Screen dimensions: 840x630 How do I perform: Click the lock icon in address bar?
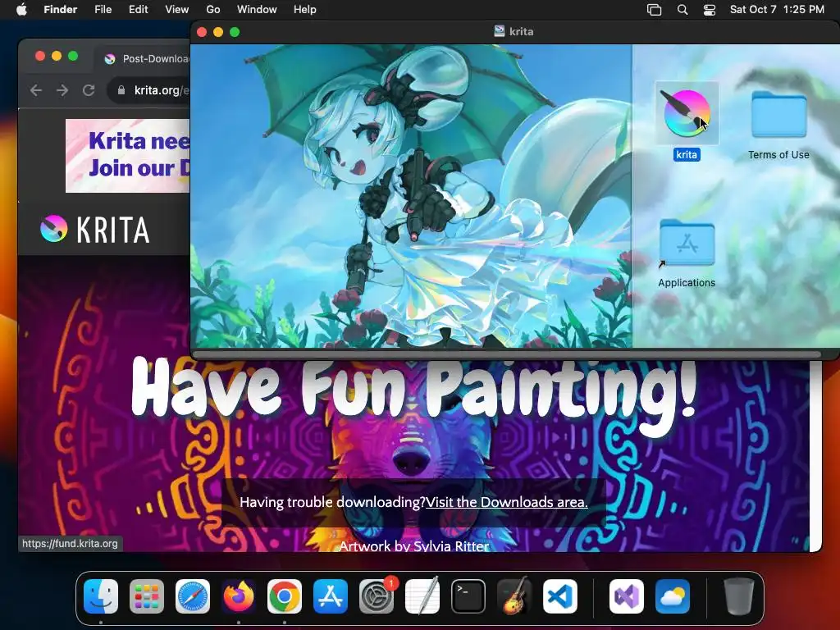pyautogui.click(x=121, y=90)
